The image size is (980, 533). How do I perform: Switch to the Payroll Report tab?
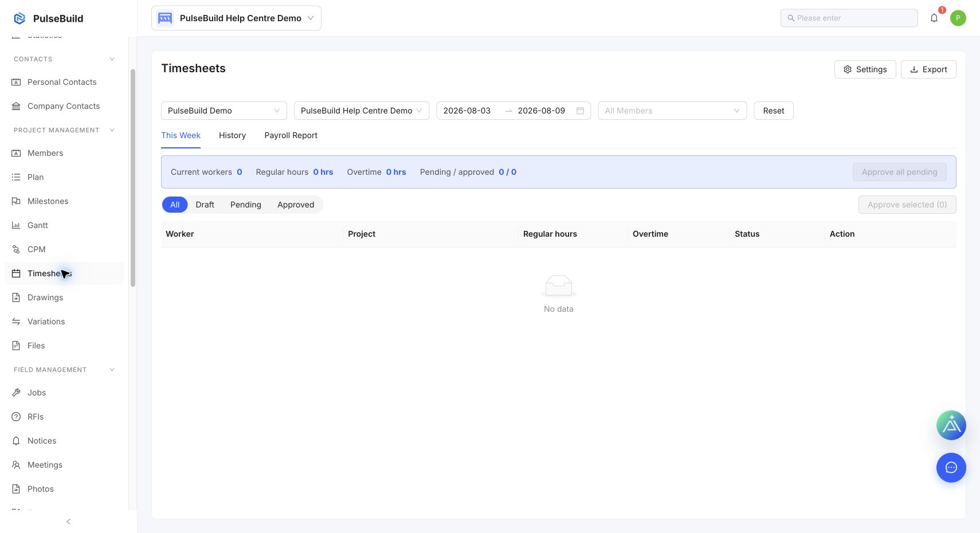(x=291, y=135)
